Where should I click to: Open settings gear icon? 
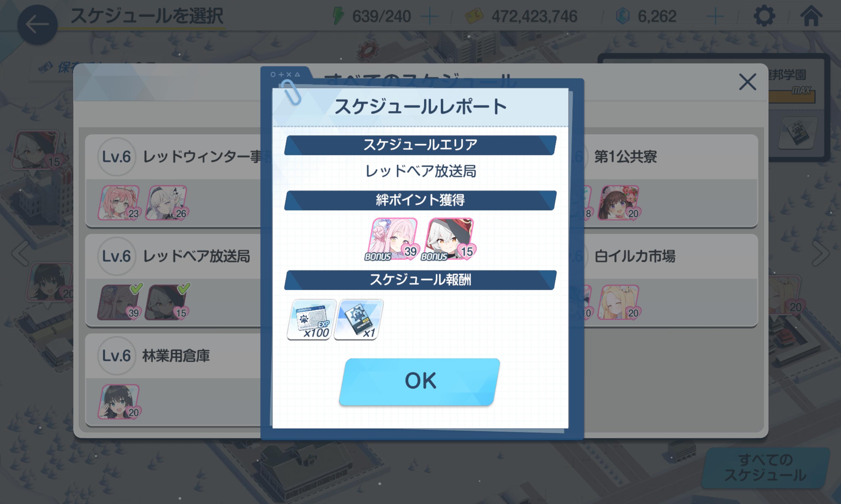[x=764, y=16]
